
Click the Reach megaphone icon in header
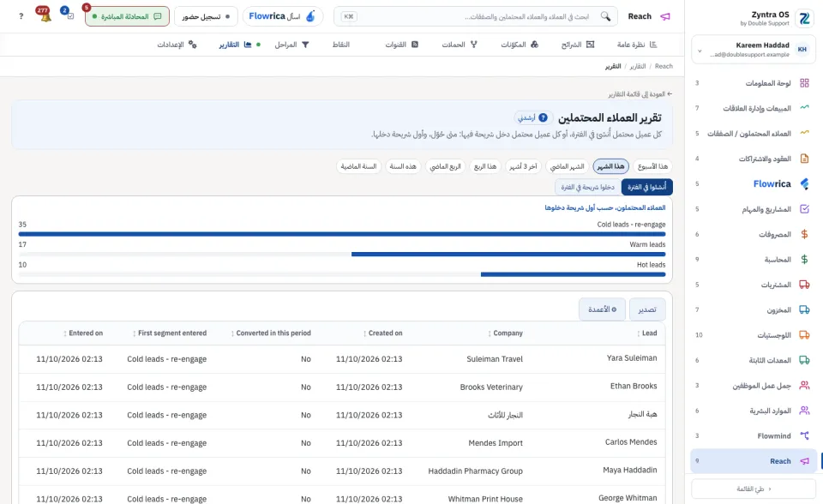click(665, 16)
